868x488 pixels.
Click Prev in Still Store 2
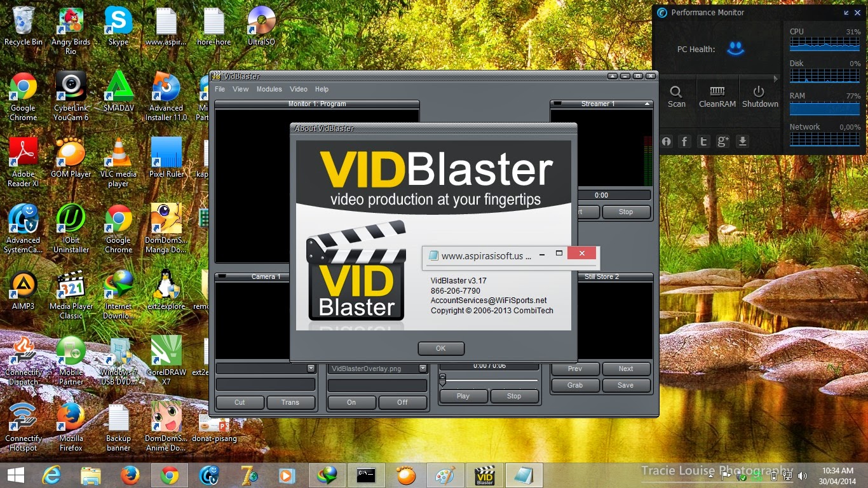(x=575, y=369)
